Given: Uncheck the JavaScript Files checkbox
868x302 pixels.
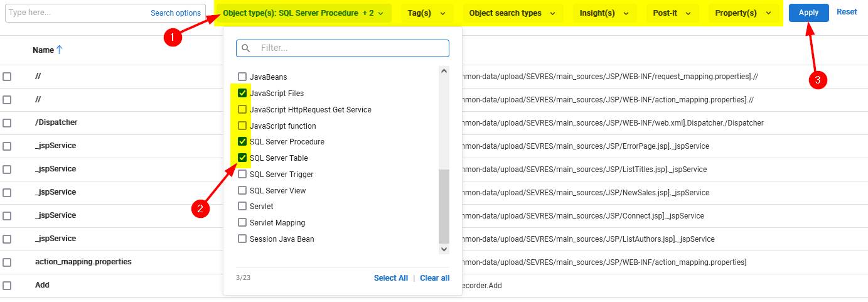Looking at the screenshot, I should click(x=242, y=94).
